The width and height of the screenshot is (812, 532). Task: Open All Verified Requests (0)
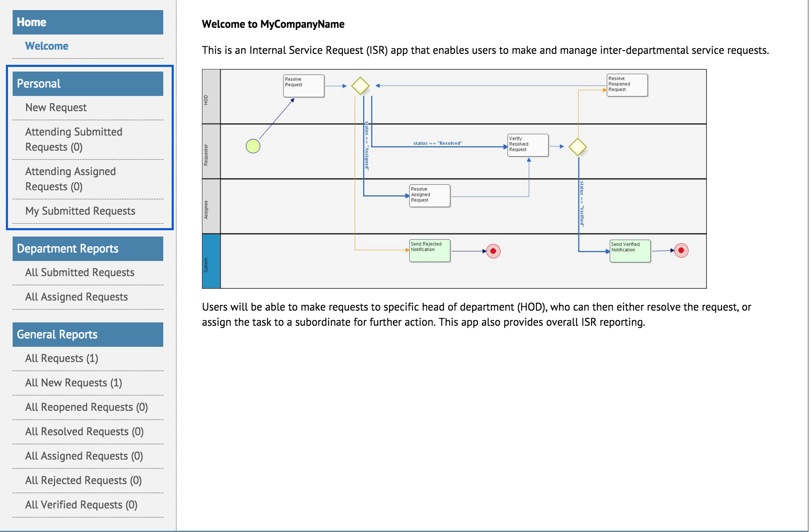pyautogui.click(x=81, y=505)
